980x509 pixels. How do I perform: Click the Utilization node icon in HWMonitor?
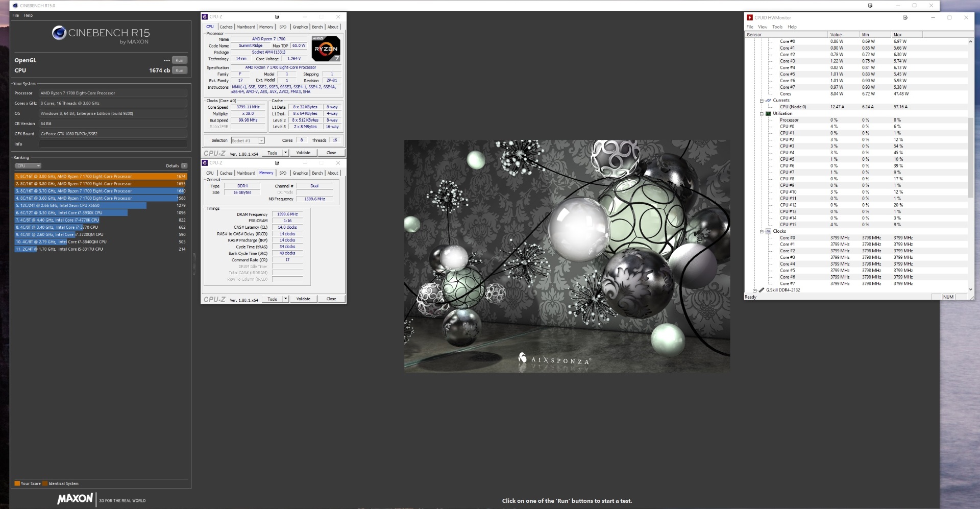(x=768, y=114)
